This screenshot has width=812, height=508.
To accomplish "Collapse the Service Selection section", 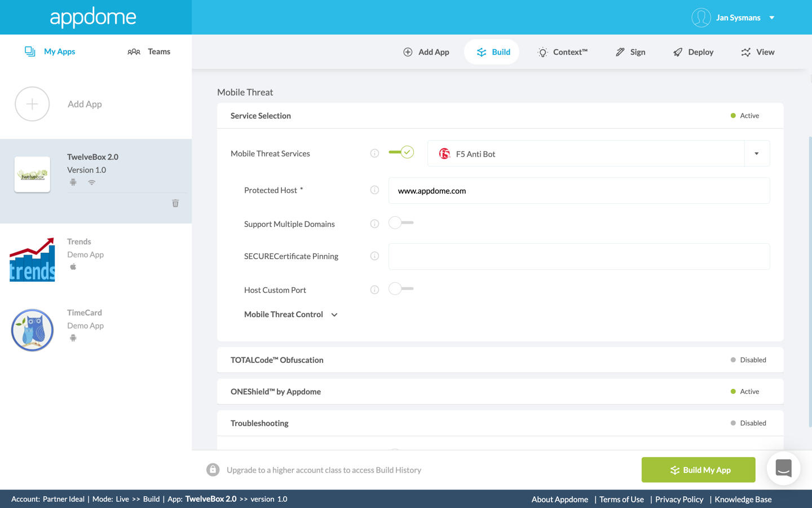I will tap(500, 116).
